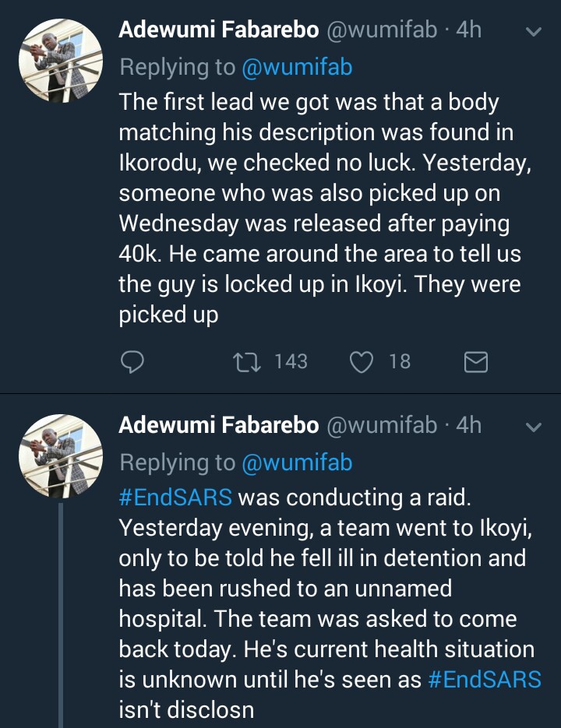Open second tweet's 4h timestamp
Viewport: 561px width, 728px height.
(468, 425)
